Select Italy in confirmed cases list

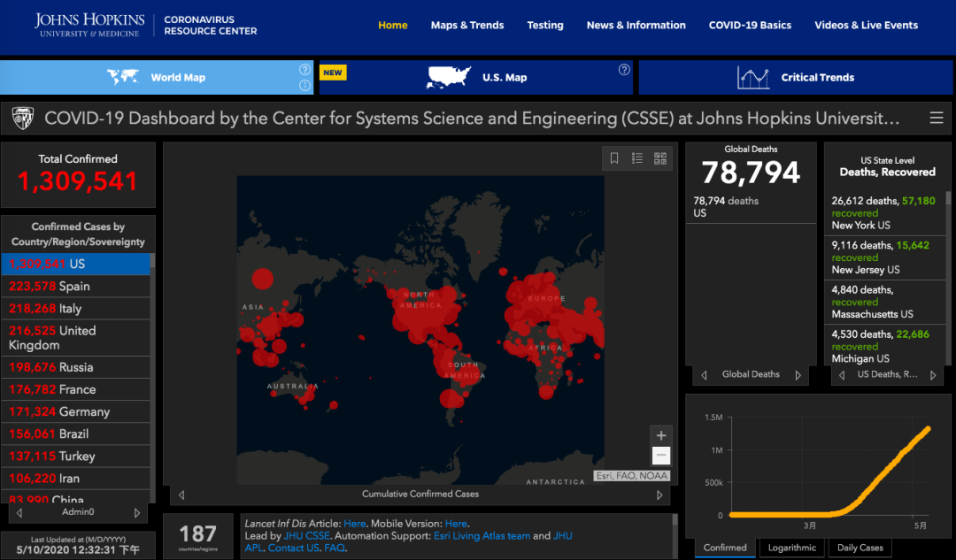point(75,309)
